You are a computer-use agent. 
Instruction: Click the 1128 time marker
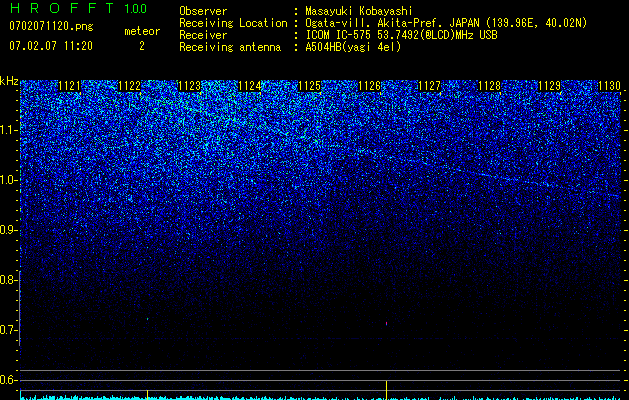[489, 86]
